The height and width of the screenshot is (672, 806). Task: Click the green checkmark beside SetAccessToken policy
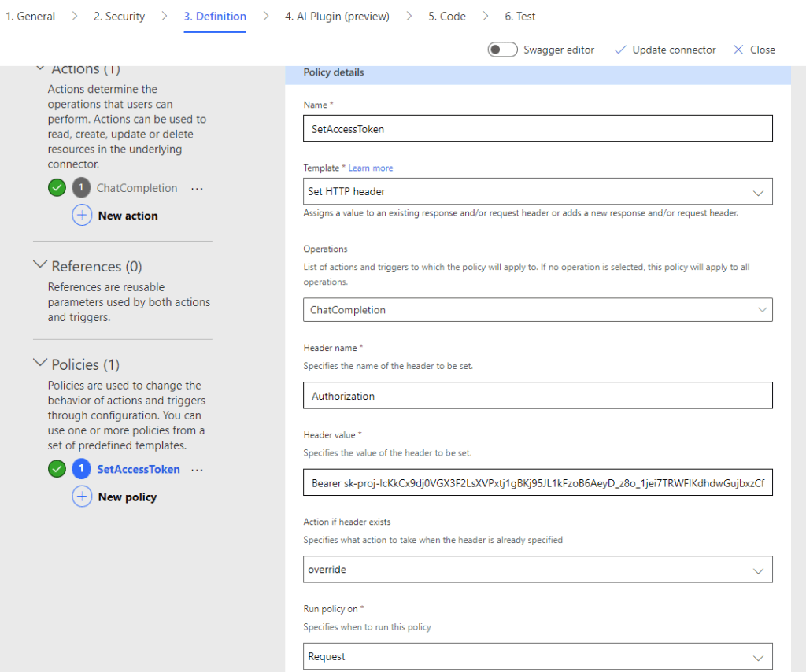coord(57,470)
